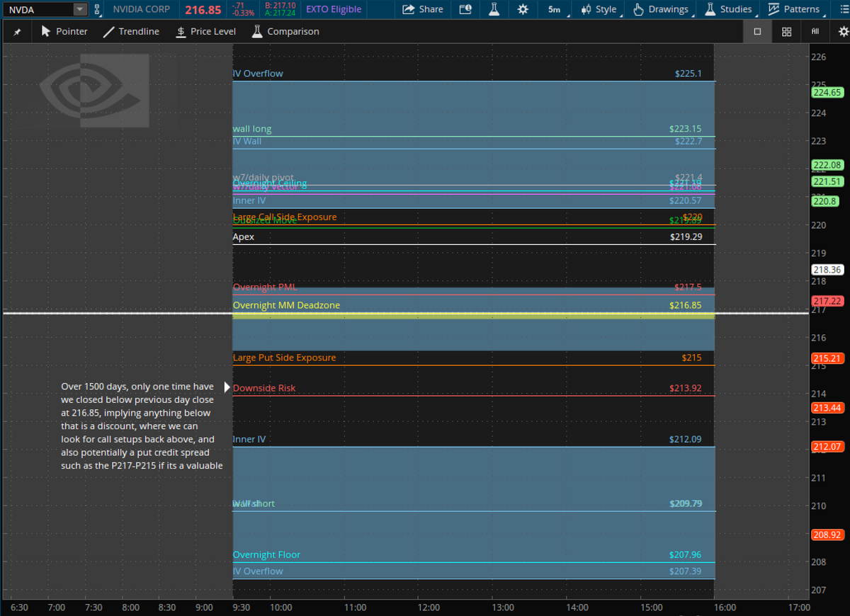This screenshot has height=616, width=850.
Task: Open the chart alerts/calendar icon
Action: pos(465,9)
